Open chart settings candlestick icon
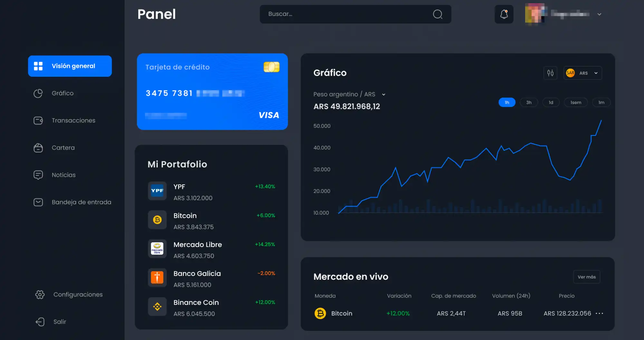Screen dimensions: 644x340 tap(550, 73)
